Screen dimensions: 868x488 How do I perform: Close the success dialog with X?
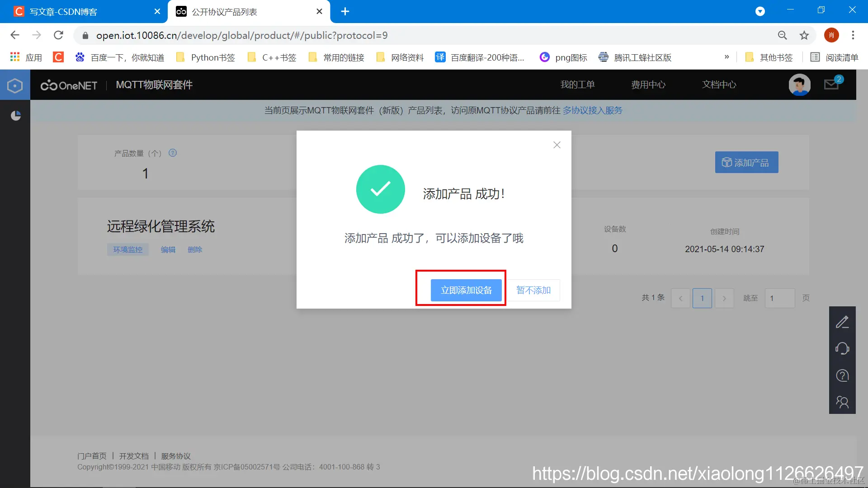click(x=557, y=145)
